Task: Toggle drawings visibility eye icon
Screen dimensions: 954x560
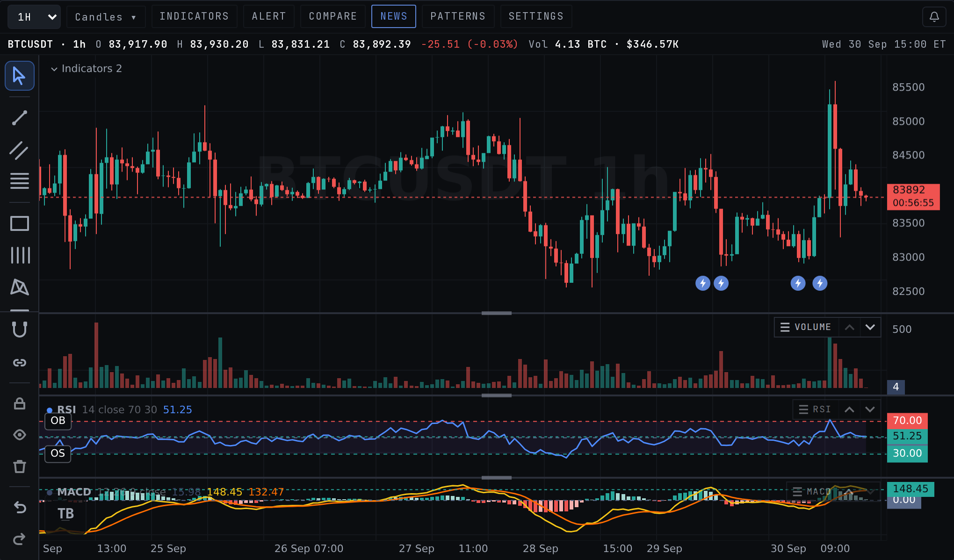Action: pyautogui.click(x=19, y=435)
